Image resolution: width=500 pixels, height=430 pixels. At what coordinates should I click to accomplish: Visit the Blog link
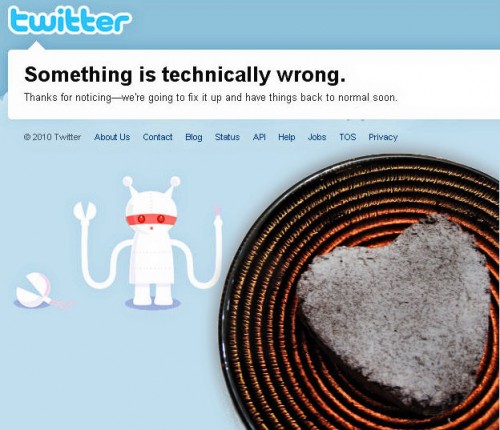pos(194,137)
